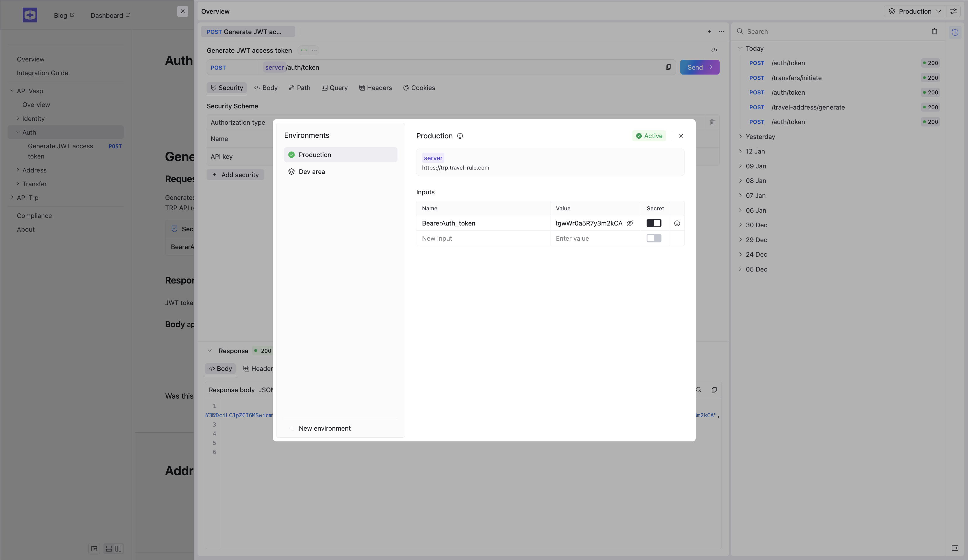This screenshot has height=560, width=968.
Task: Click the history clock icon
Action: pos(955,32)
